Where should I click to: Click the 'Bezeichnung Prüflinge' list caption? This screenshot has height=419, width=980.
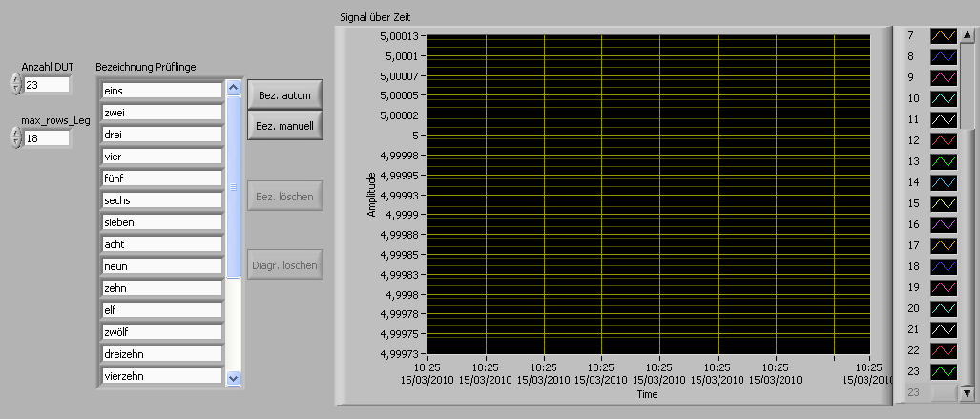pos(146,67)
